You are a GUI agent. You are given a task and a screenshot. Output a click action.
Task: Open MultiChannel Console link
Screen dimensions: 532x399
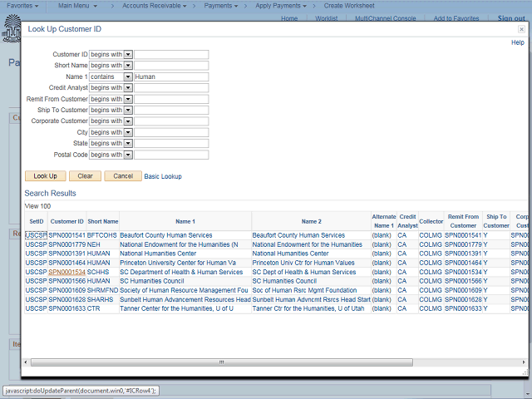pyautogui.click(x=385, y=18)
